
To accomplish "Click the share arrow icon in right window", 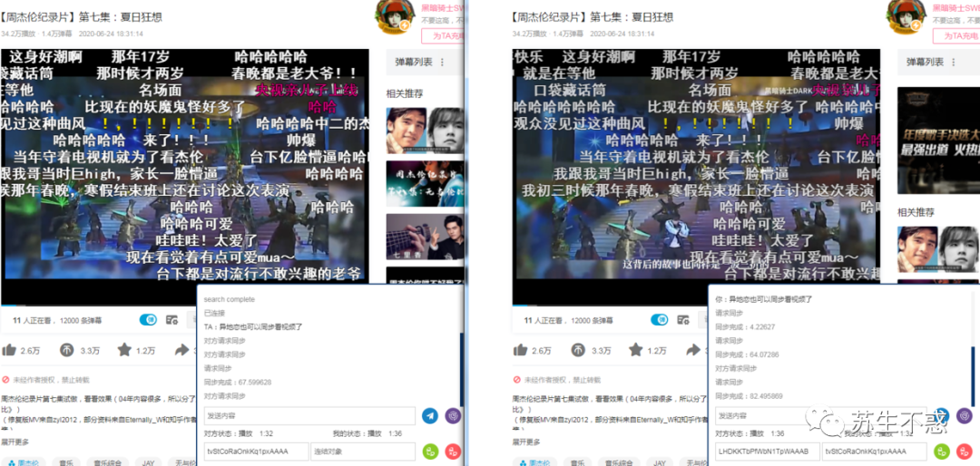I will click(x=693, y=350).
